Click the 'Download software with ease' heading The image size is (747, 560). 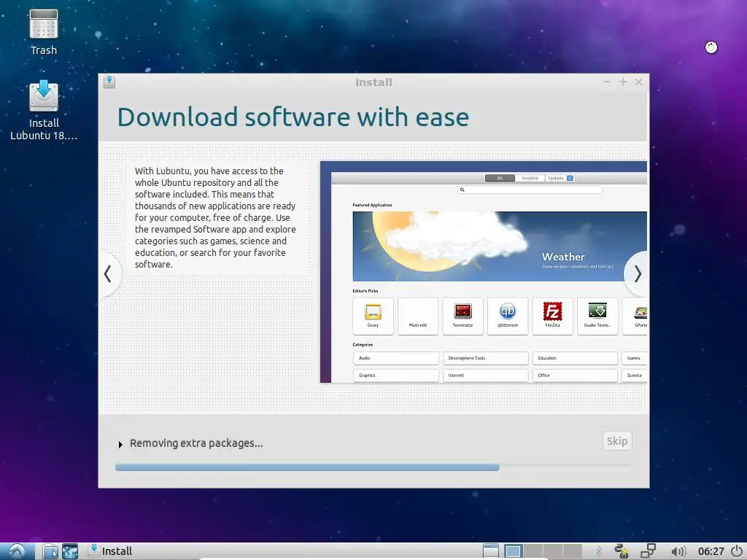[x=293, y=117]
